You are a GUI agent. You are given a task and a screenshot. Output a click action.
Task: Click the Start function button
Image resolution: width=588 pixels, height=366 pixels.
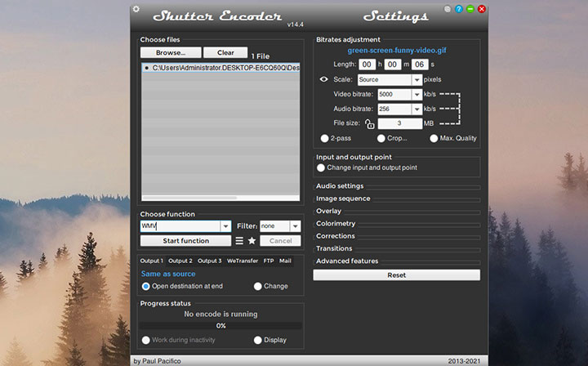click(x=185, y=241)
